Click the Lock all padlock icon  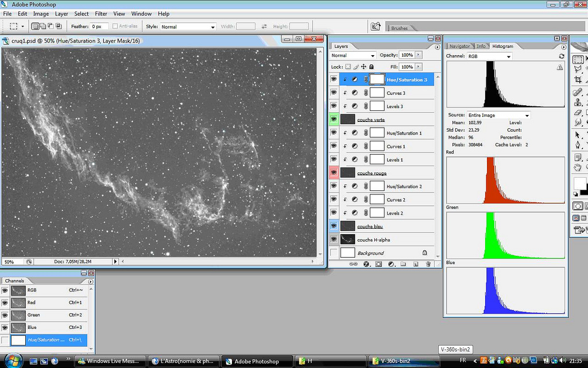coord(371,67)
